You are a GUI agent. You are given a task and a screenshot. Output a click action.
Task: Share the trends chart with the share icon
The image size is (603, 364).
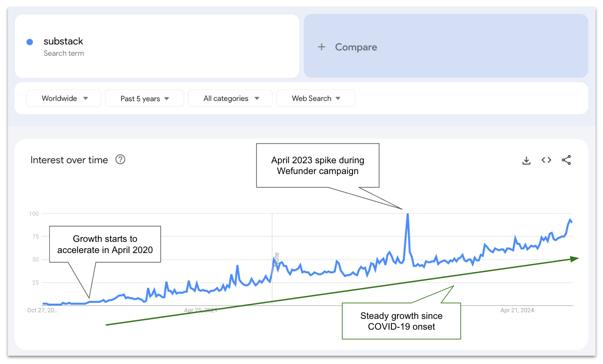coord(567,160)
